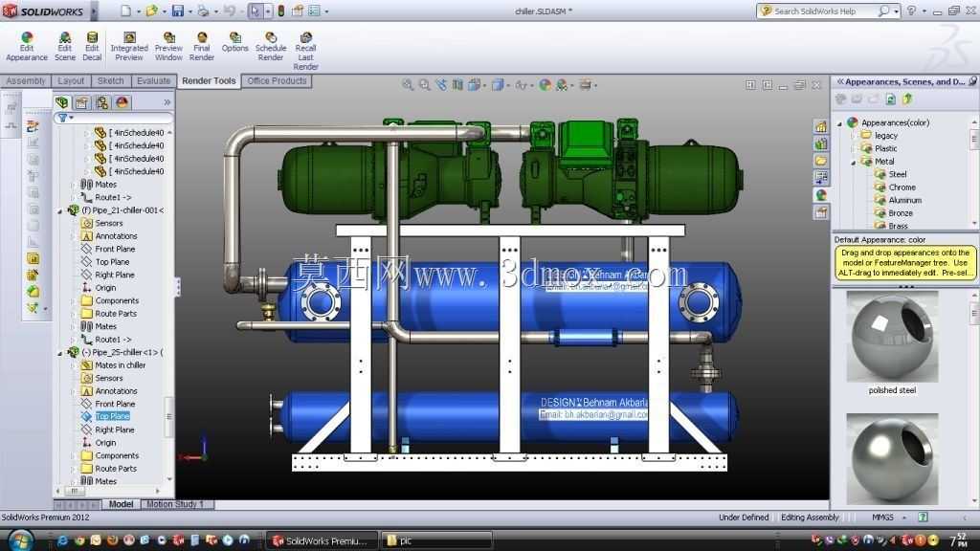Open FeatureManager design tree tab

(62, 101)
